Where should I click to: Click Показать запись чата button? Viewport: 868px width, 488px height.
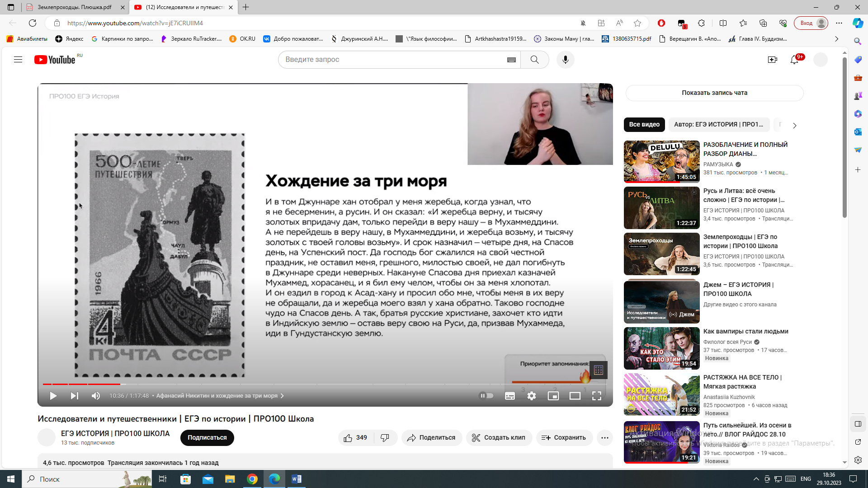714,93
